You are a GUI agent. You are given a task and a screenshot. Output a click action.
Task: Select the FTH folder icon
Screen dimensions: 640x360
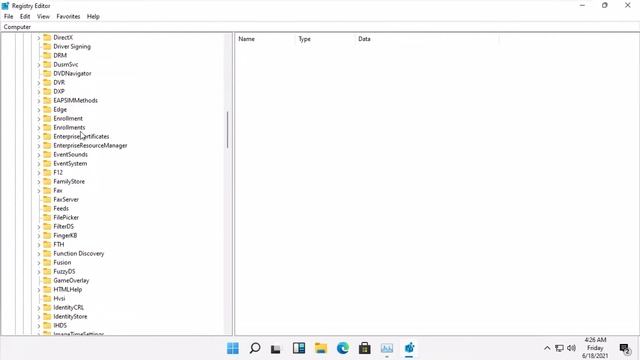[47, 244]
